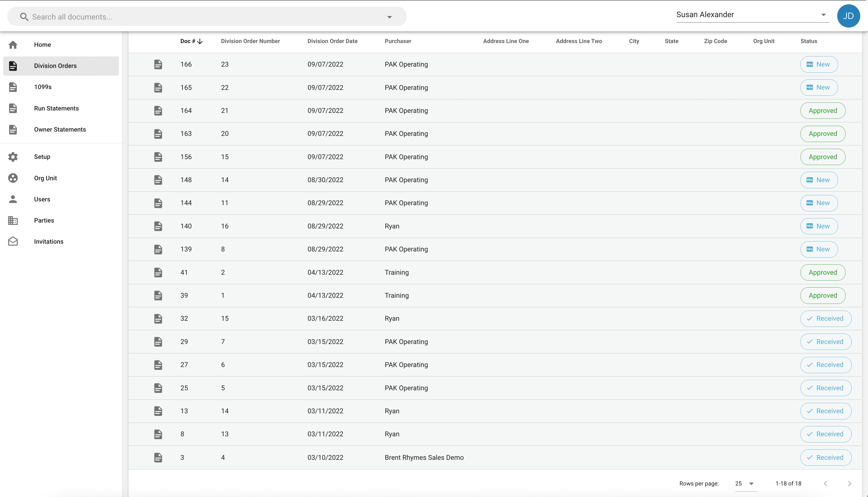Click the Run Statements document icon
Screen dimensions: 868x497
[13, 108]
